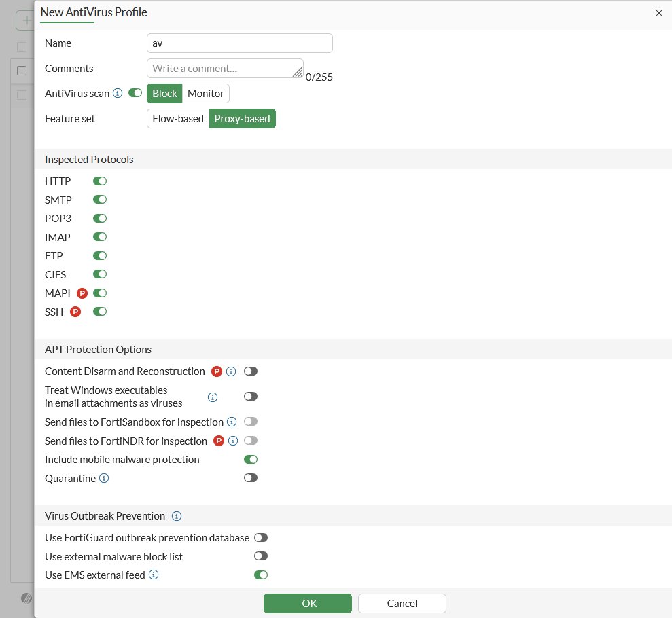Click the Virus Outbreak Prevention info icon
Image resolution: width=672 pixels, height=618 pixels.
177,516
